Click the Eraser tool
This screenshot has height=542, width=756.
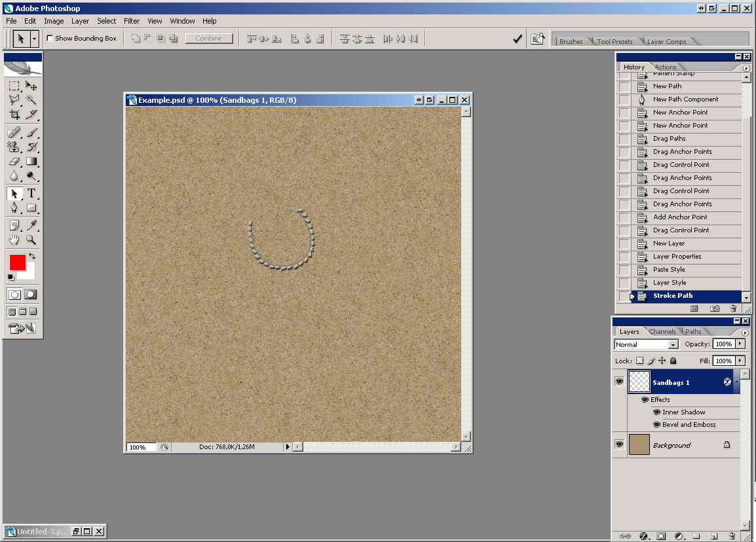pyautogui.click(x=14, y=161)
